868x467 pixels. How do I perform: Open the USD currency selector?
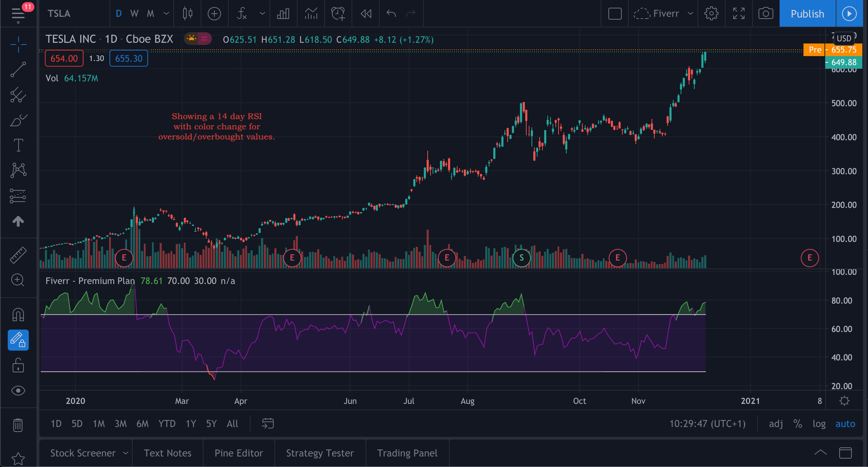[x=844, y=38]
